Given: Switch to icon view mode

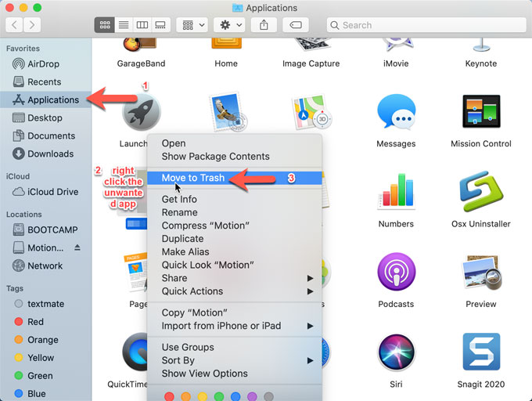Looking at the screenshot, I should pos(104,25).
